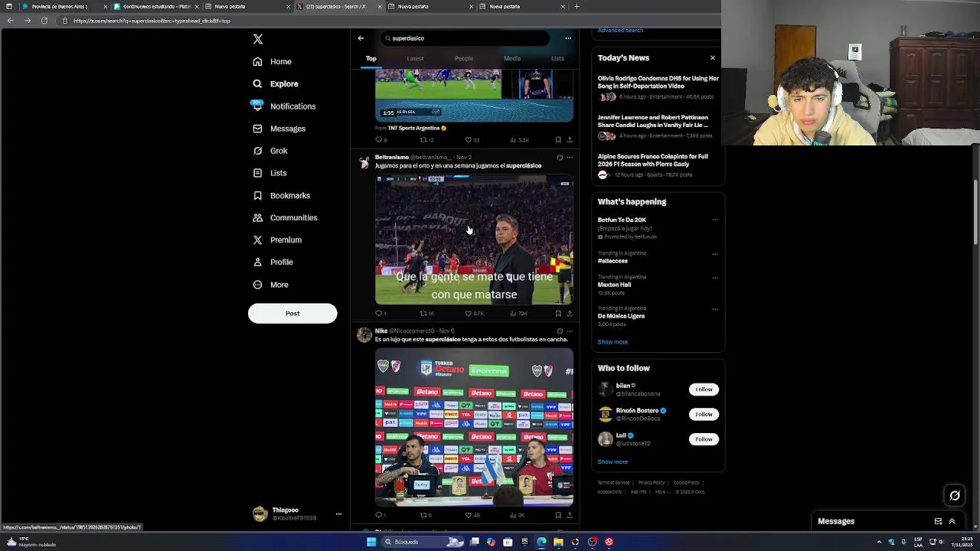
Task: Switch to the Latest search tab
Action: tap(415, 58)
